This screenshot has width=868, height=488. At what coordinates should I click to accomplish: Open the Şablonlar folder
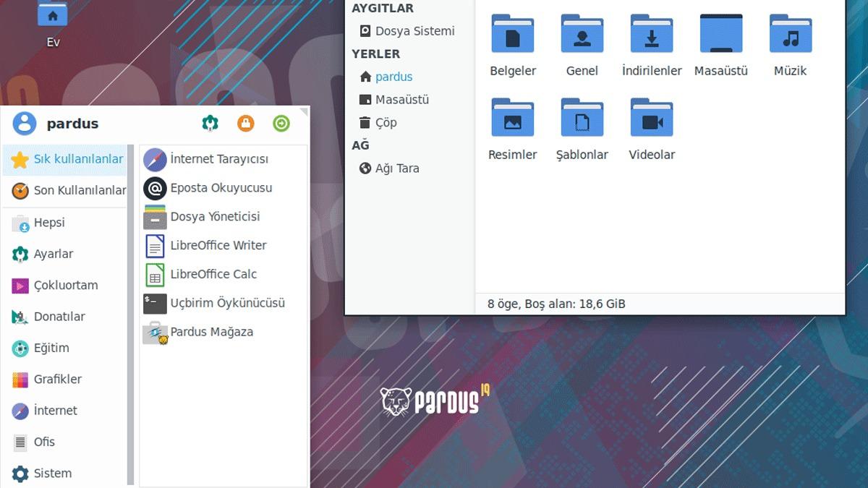point(582,129)
